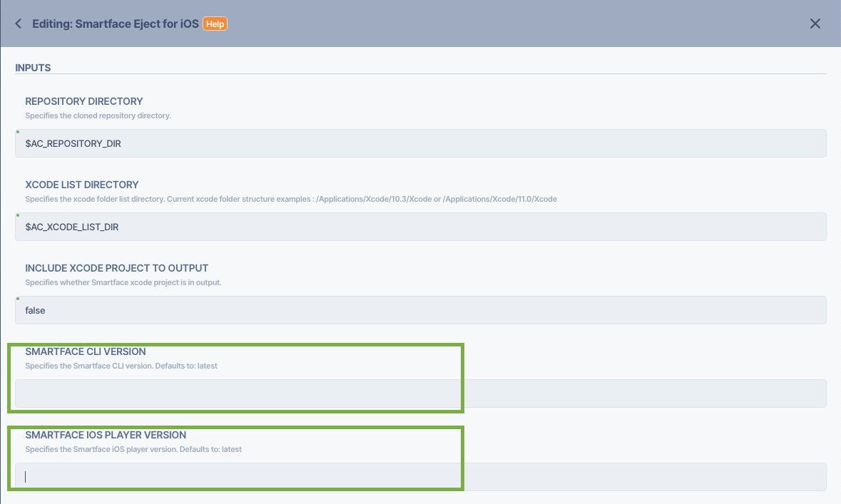
Task: Click 'Specifies the cloned repository directory.' description
Action: coord(98,115)
